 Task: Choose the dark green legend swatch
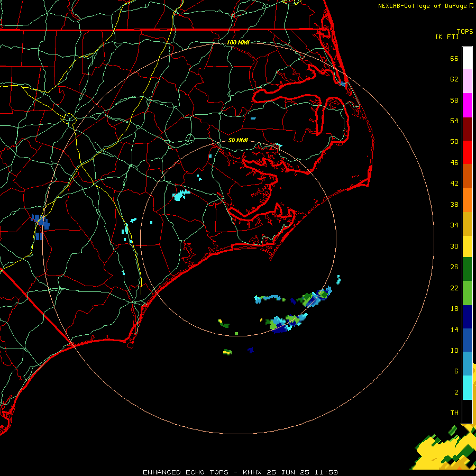467,269
